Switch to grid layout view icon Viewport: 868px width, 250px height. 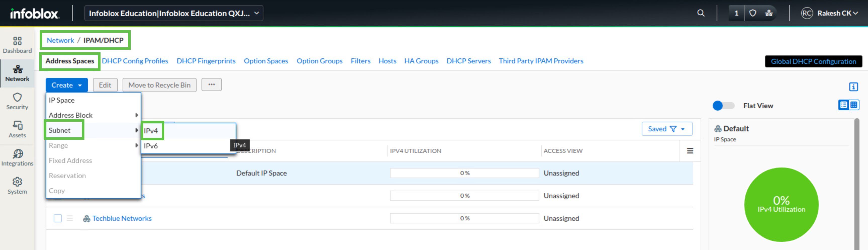854,105
